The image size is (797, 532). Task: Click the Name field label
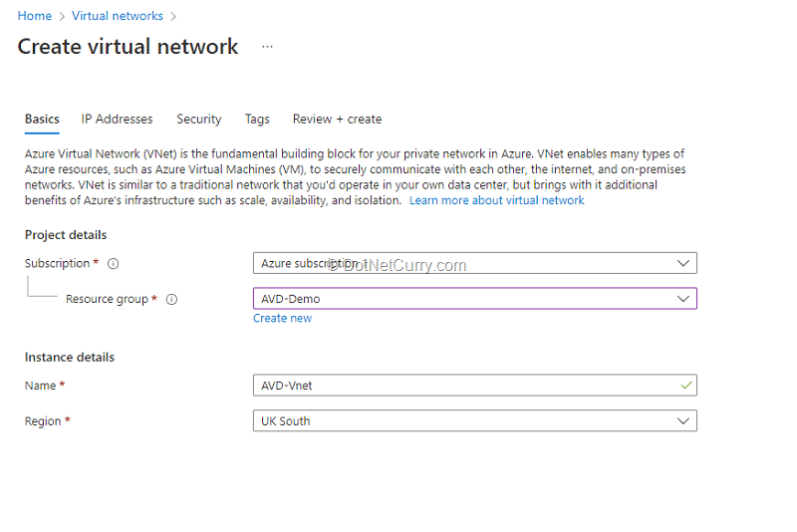(x=41, y=386)
